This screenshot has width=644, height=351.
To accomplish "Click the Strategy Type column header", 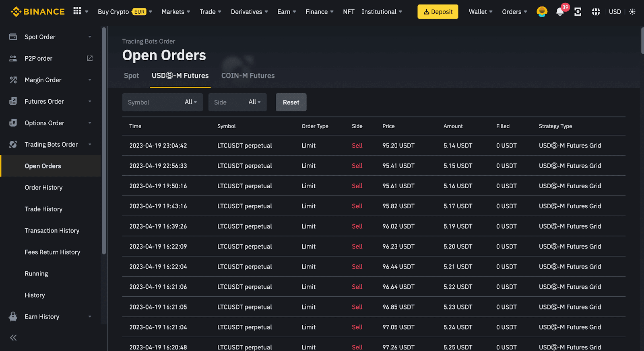I will (x=555, y=126).
